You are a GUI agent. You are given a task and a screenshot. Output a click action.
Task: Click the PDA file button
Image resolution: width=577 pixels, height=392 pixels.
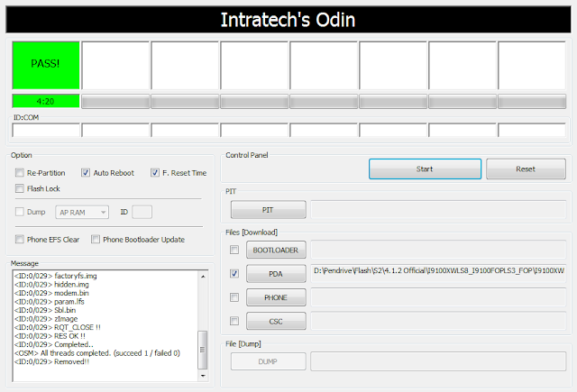coord(276,274)
